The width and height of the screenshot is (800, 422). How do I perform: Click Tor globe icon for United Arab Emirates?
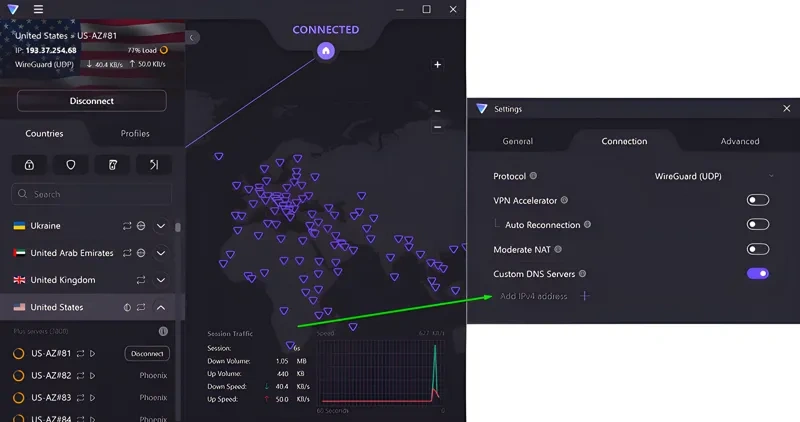point(141,253)
